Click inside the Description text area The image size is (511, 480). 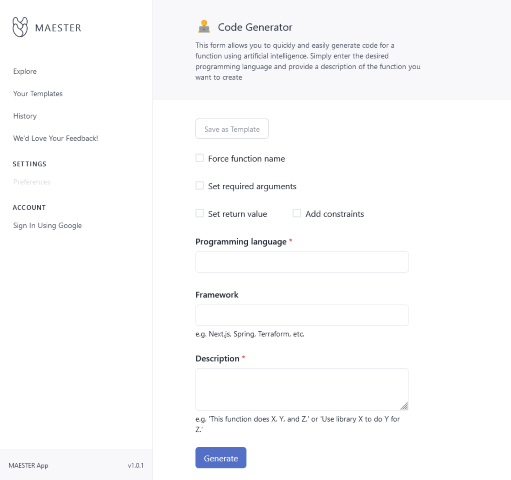click(302, 389)
